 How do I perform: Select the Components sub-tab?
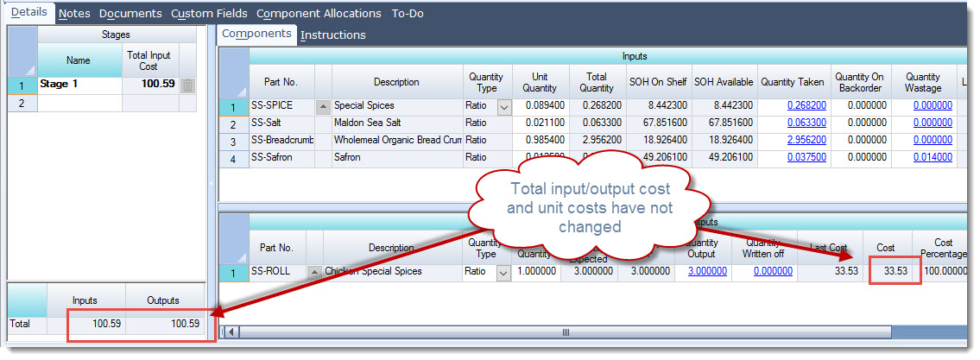[257, 34]
